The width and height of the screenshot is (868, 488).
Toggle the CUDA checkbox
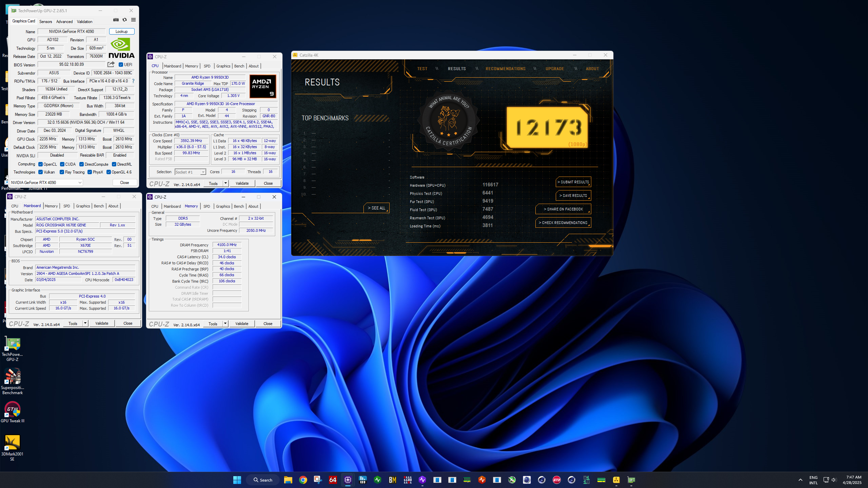click(x=62, y=164)
